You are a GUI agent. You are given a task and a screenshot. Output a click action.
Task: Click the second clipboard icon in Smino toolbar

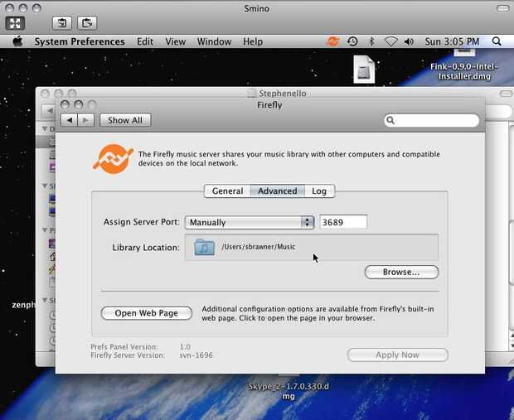tap(87, 23)
